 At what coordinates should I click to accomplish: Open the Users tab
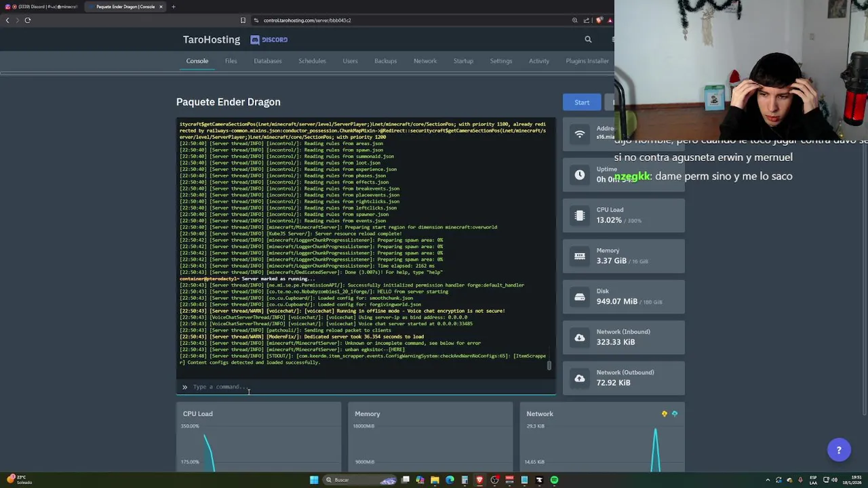tap(350, 61)
